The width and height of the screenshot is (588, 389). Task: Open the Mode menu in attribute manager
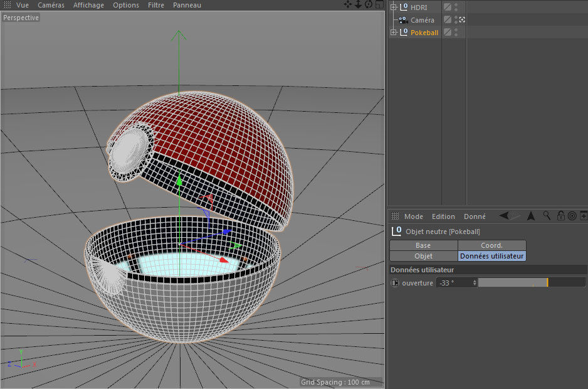point(414,216)
